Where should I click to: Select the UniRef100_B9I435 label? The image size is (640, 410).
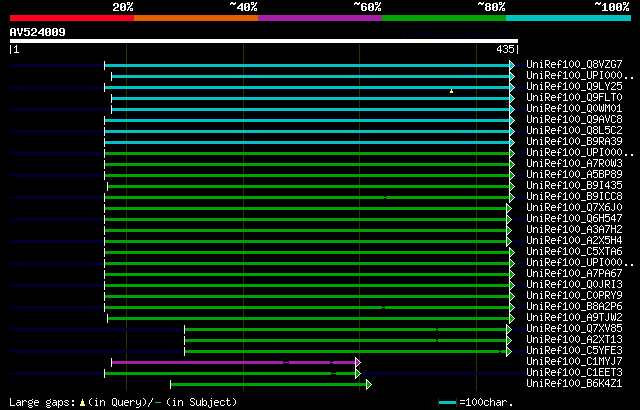[x=574, y=186]
